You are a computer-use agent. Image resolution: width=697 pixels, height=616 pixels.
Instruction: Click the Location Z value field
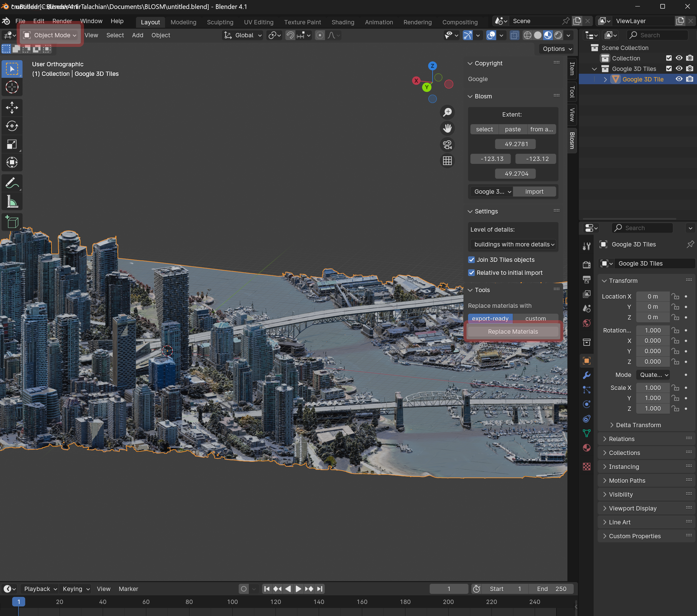[652, 317]
